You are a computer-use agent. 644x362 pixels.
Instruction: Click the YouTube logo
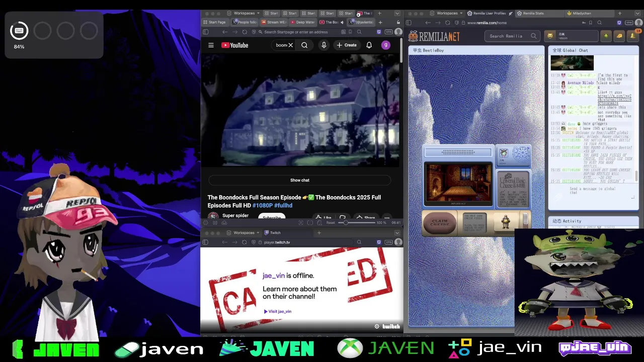click(235, 45)
